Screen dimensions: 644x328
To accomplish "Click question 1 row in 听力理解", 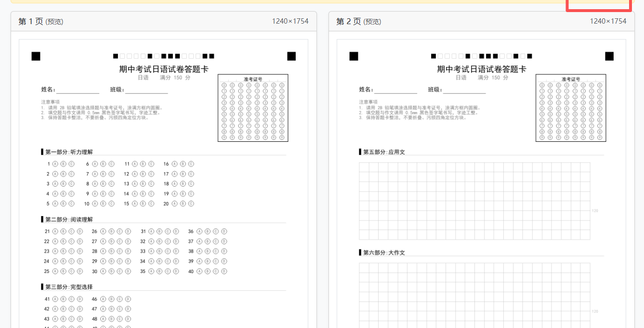I will click(x=61, y=164).
